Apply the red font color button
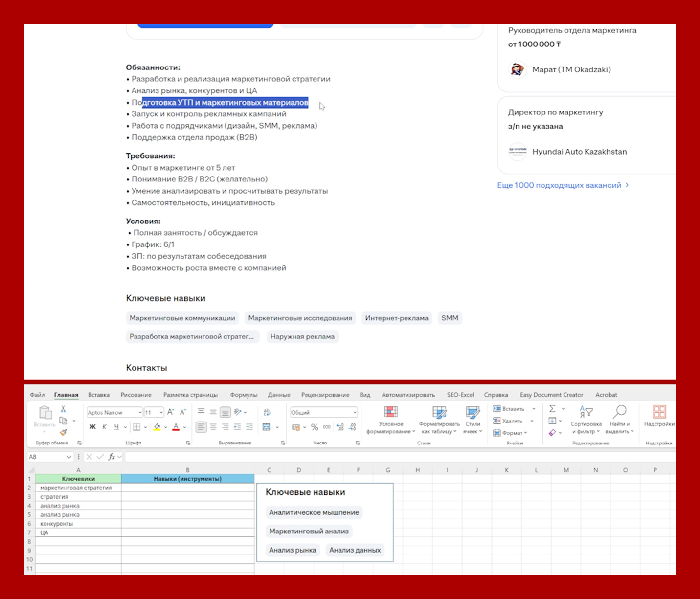Image resolution: width=700 pixels, height=599 pixels. click(176, 427)
